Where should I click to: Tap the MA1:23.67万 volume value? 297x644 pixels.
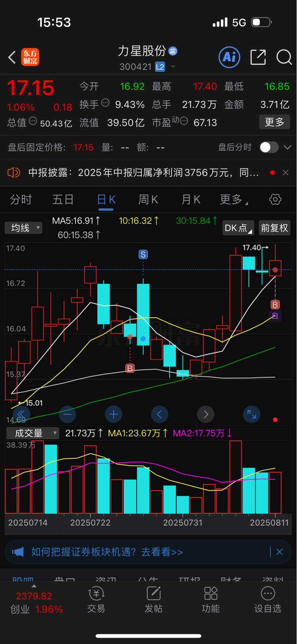coord(138,433)
